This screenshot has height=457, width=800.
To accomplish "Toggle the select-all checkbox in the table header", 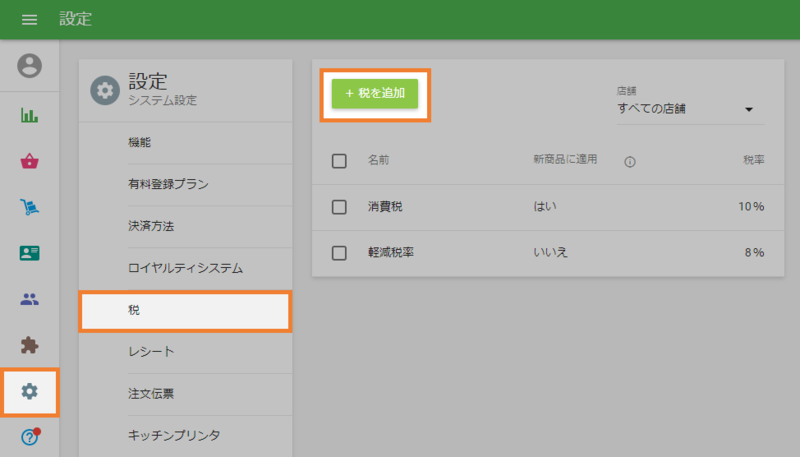I will 339,161.
